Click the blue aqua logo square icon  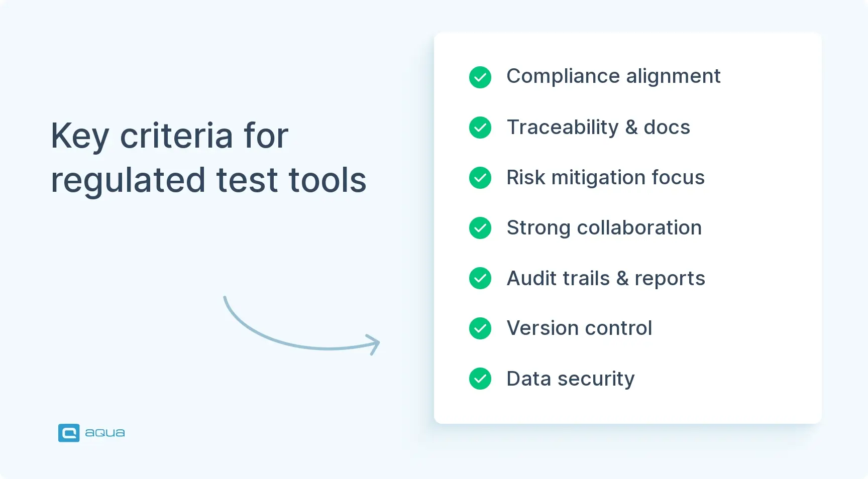pos(69,433)
